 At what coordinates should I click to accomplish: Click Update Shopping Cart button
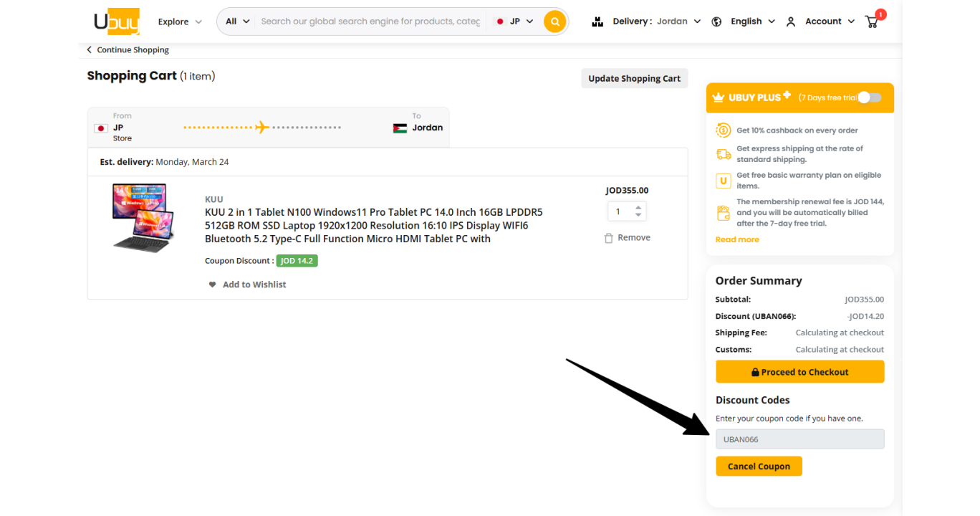click(635, 79)
